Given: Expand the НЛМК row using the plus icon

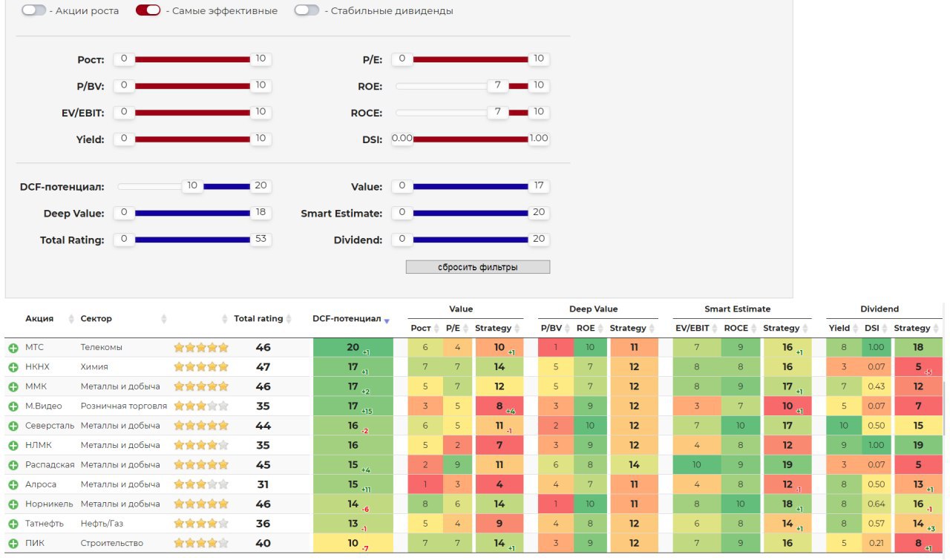Looking at the screenshot, I should coord(13,446).
